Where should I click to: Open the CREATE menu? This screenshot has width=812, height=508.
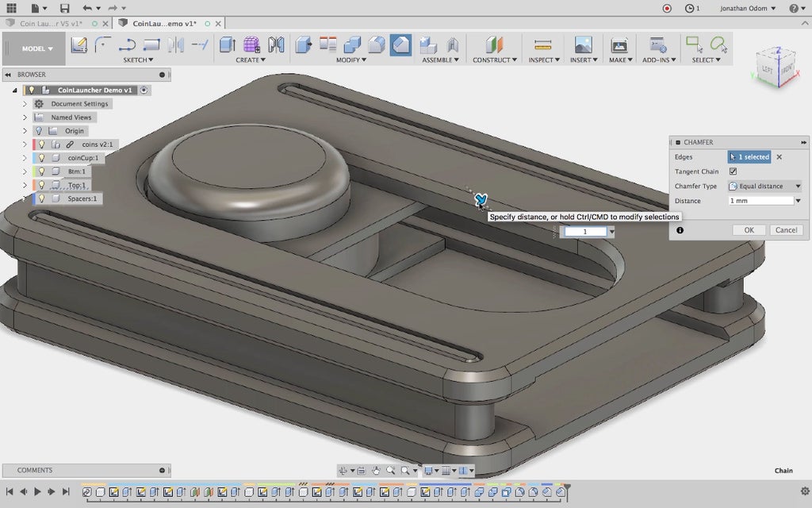click(x=250, y=60)
